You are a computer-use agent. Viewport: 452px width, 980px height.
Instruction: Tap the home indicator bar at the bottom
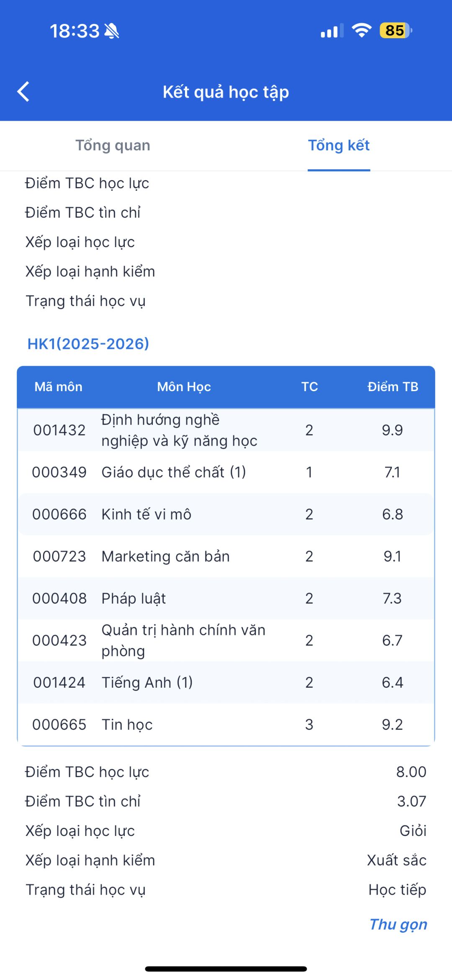pyautogui.click(x=226, y=969)
